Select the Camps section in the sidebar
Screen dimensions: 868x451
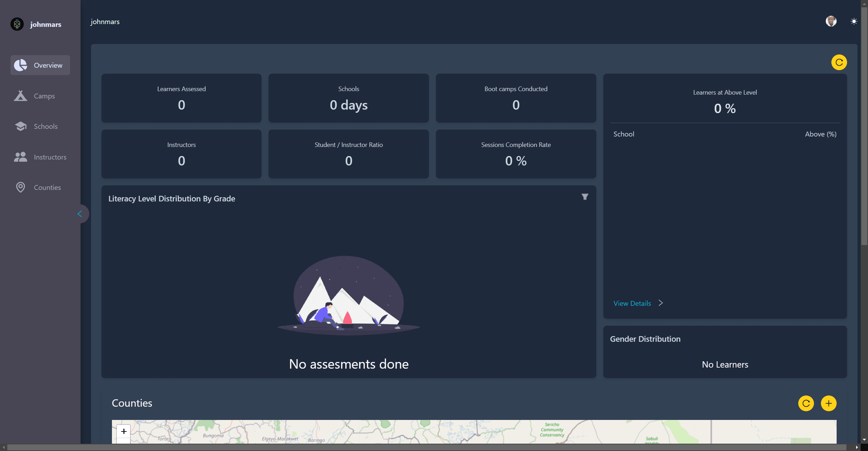click(40, 96)
